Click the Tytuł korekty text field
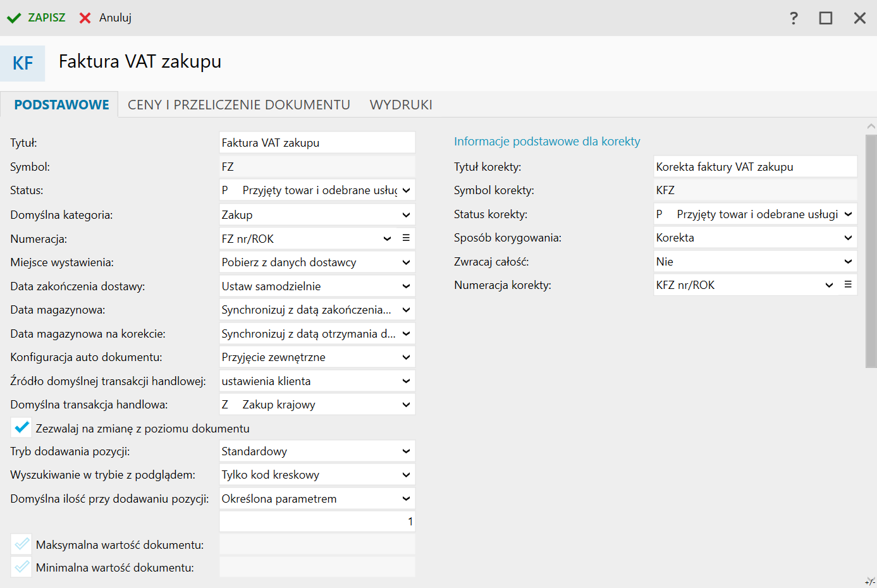Screen dimensions: 877x588 click(754, 167)
